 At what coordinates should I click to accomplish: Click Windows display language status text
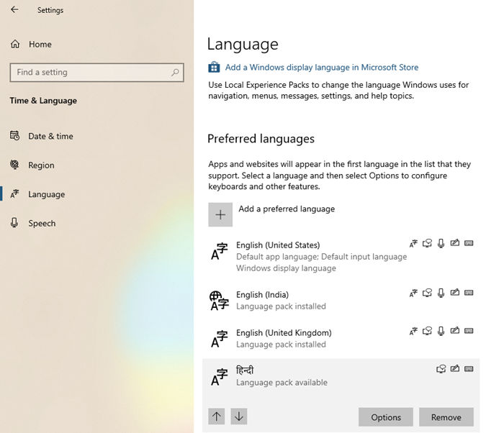286,268
